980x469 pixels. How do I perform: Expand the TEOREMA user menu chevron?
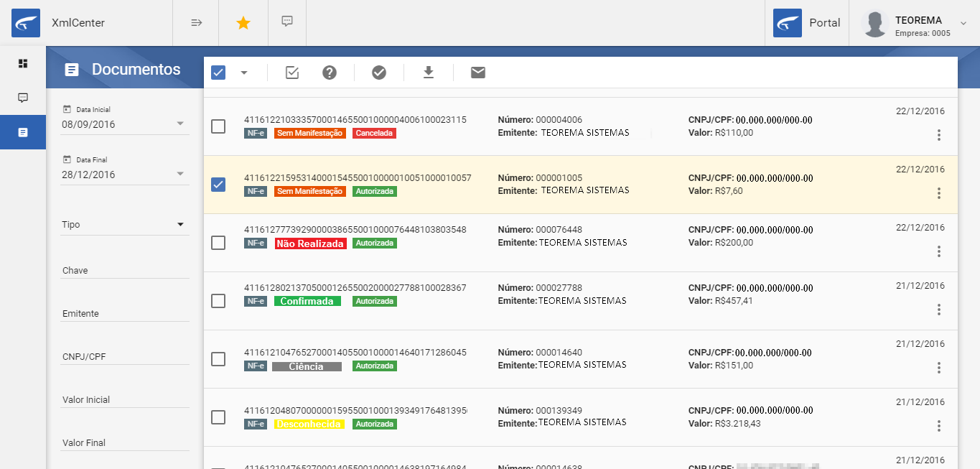(x=963, y=23)
